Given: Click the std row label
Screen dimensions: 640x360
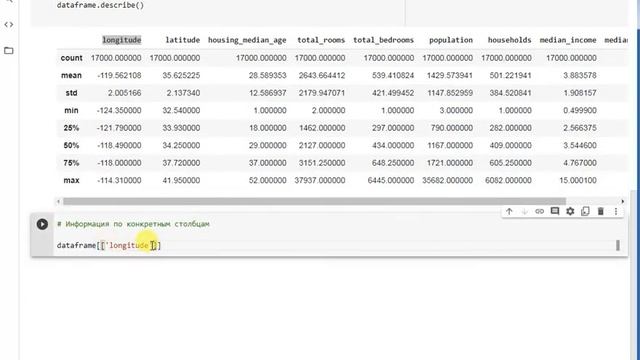Looking at the screenshot, I should pos(71,93).
